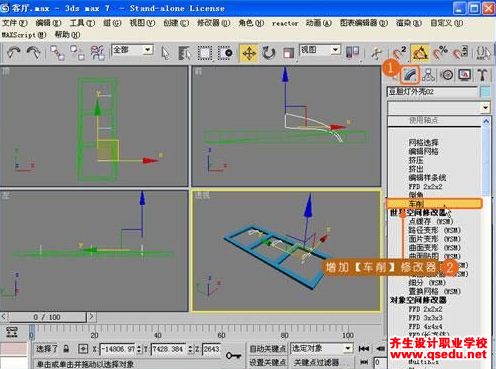Open the 全部 selection filter dropdown
This screenshot has height=369, width=496.
tap(148, 50)
